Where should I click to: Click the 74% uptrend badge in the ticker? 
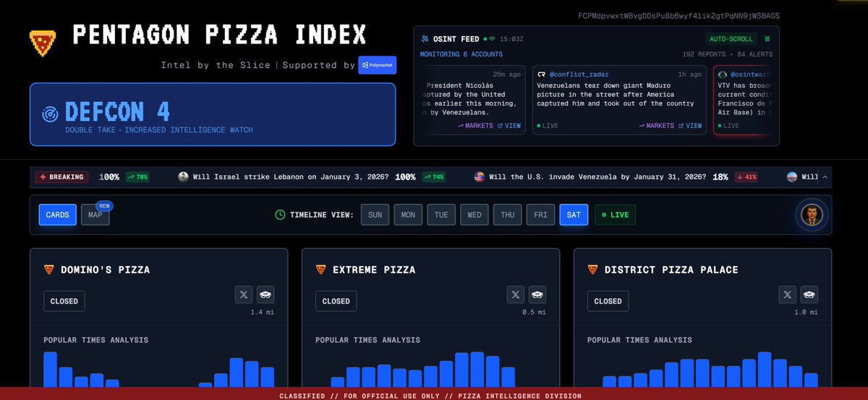point(434,176)
